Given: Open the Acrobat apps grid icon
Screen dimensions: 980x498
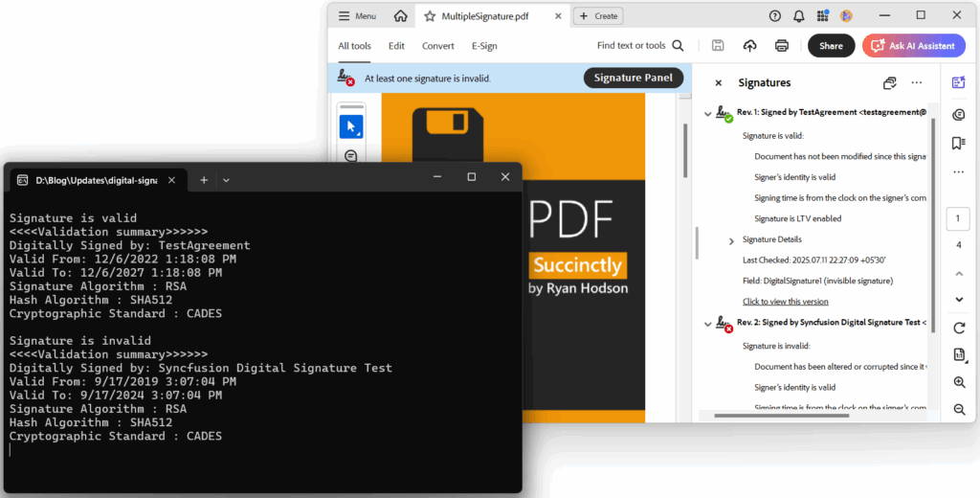Looking at the screenshot, I should tap(822, 15).
